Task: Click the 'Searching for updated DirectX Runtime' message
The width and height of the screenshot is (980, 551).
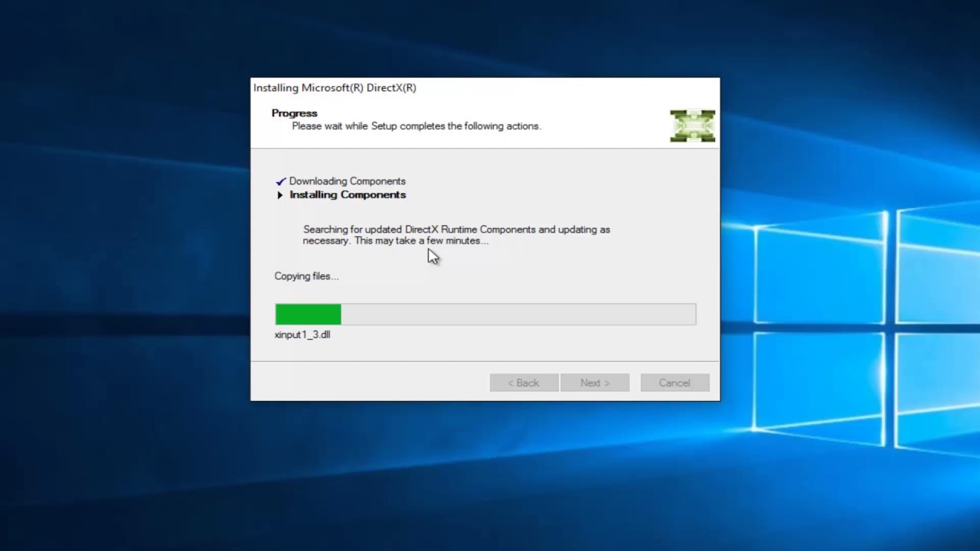Action: pos(456,235)
